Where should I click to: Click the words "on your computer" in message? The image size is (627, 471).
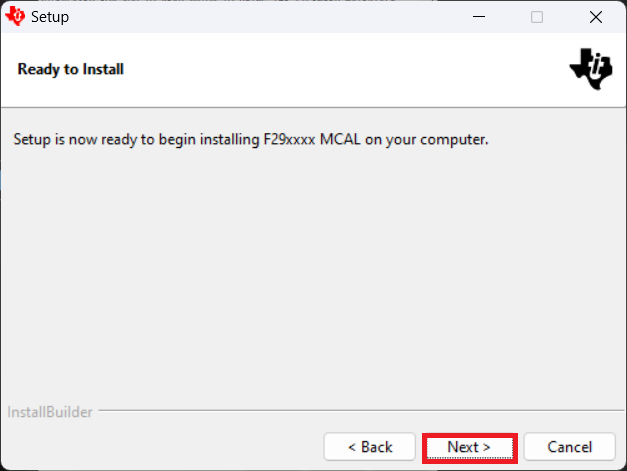[x=419, y=139]
